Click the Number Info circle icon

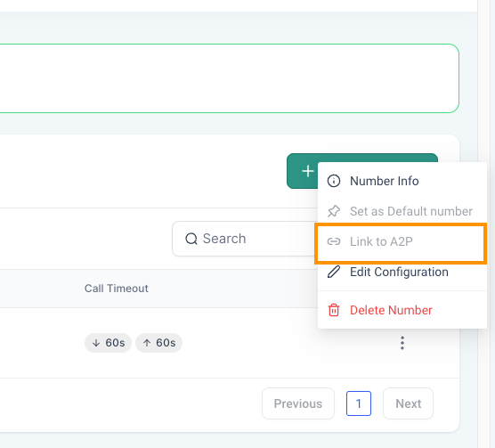(x=334, y=181)
